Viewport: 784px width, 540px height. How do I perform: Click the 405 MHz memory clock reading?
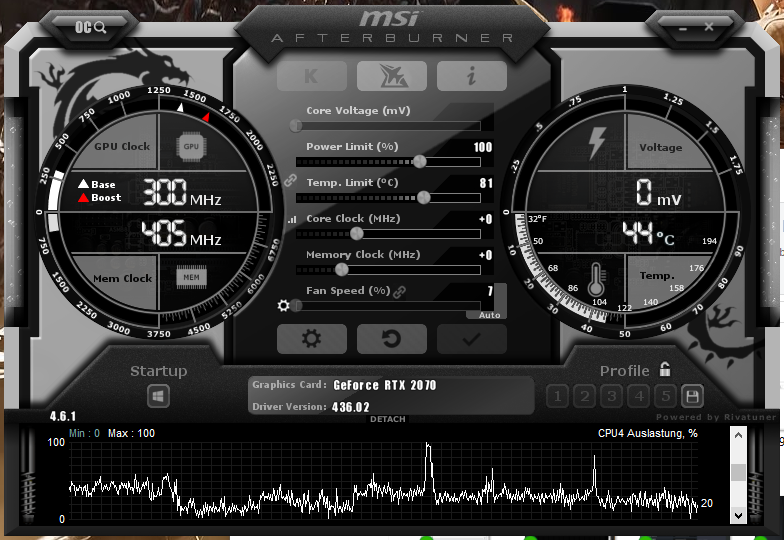pyautogui.click(x=181, y=233)
